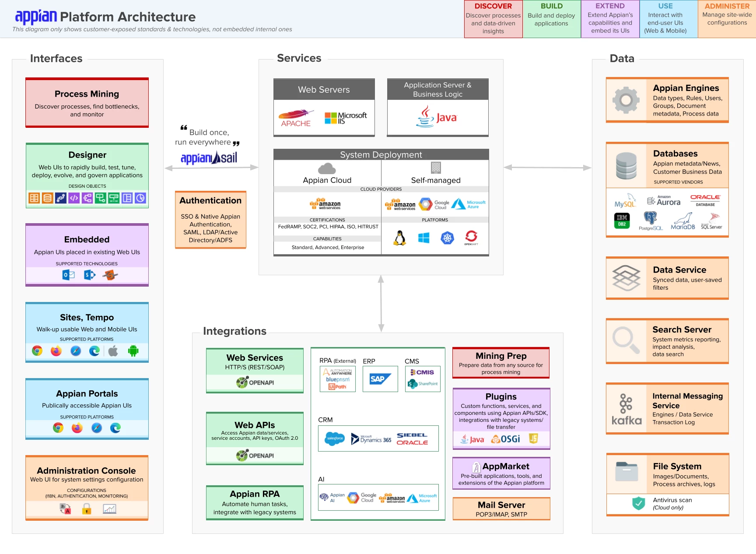Viewport: 756px width, 554px height.
Task: Select the OSGi logo in Plugins
Action: coord(505,439)
